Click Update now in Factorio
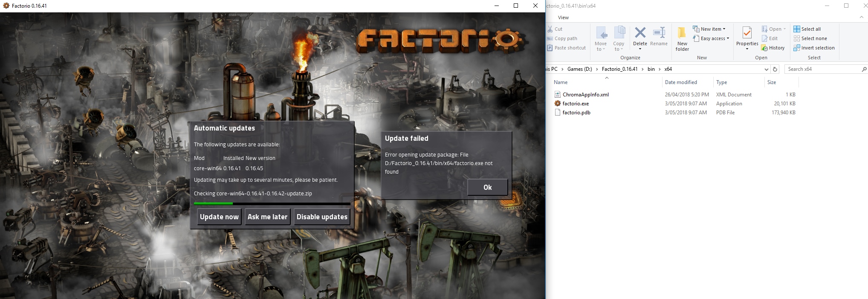 click(219, 217)
